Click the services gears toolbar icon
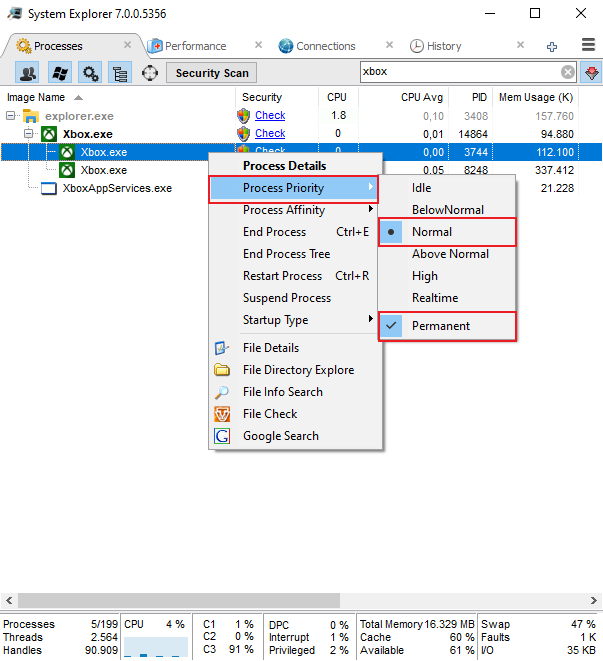603x661 pixels. pos(90,73)
